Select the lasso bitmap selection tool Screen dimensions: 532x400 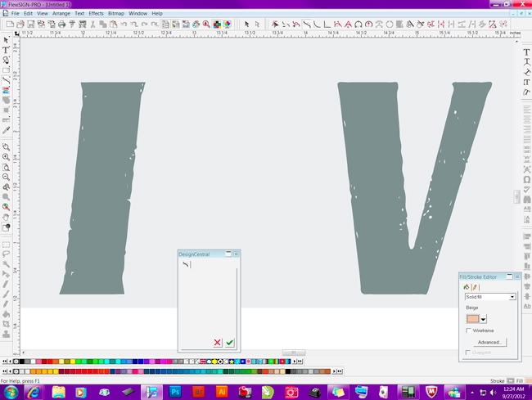(x=6, y=254)
